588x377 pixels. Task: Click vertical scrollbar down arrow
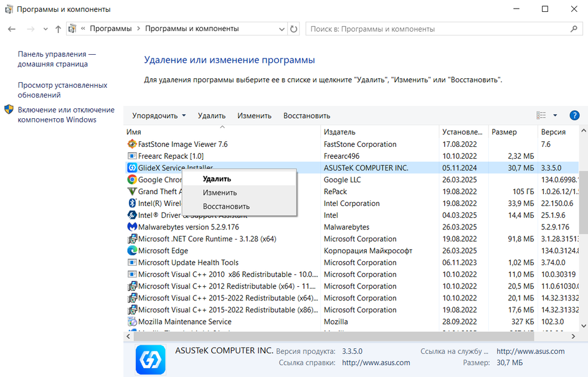pos(584,326)
